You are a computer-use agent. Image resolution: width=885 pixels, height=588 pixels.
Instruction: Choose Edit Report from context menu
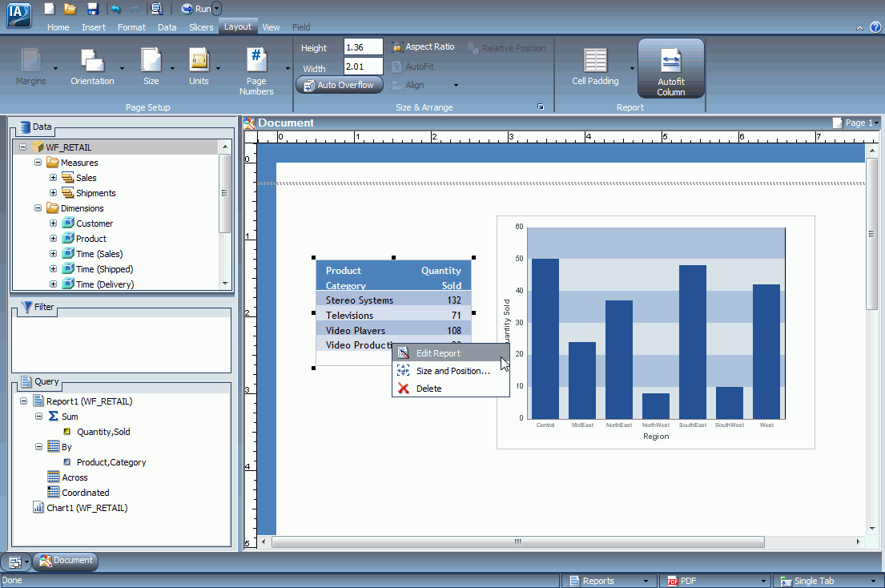(450, 353)
